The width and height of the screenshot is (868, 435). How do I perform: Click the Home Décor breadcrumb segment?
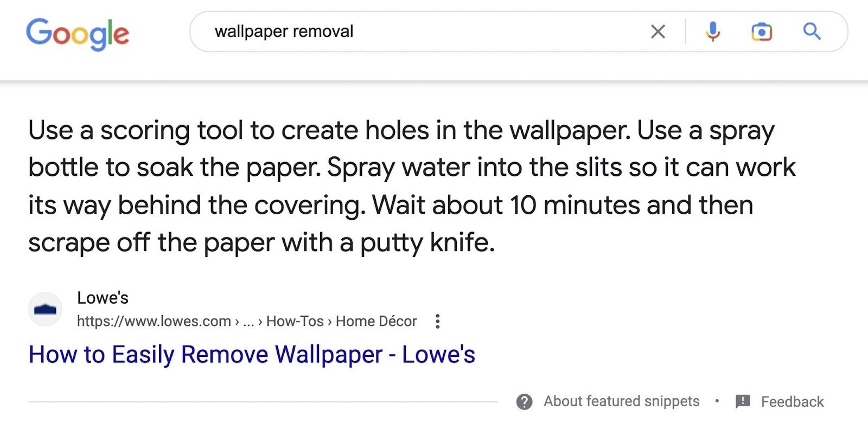(x=376, y=321)
